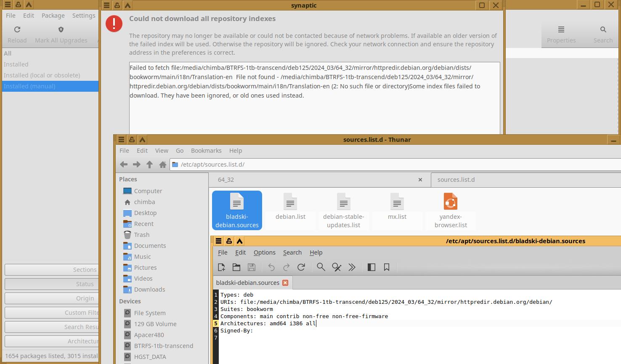Go forward in Thunar navigation

pos(137,165)
